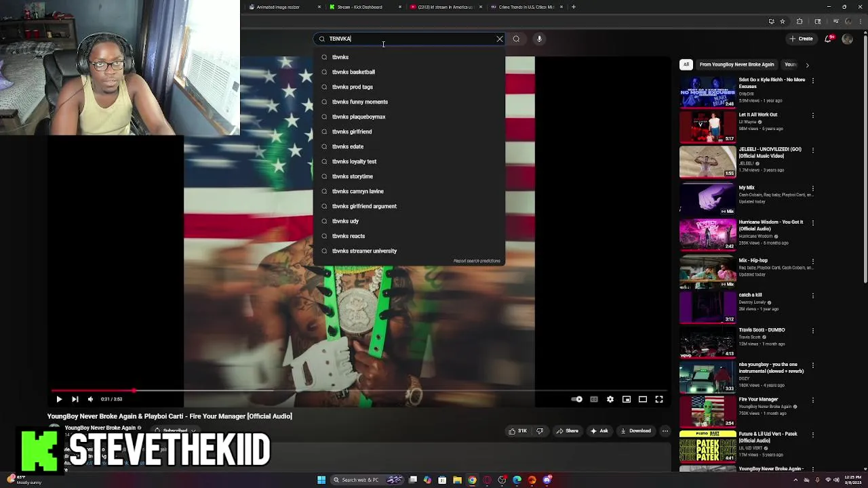Choose suggestion 'tbvnks camryn lavine'

[x=409, y=191]
